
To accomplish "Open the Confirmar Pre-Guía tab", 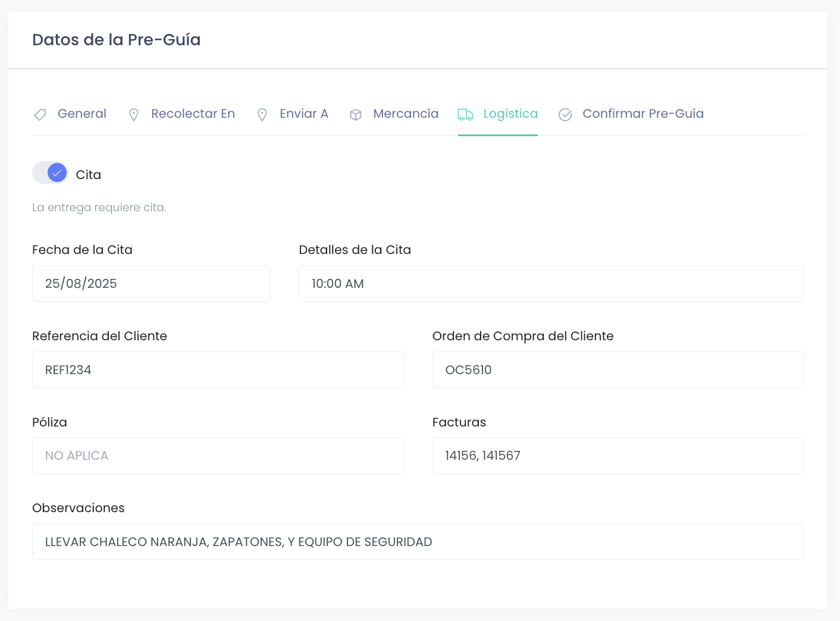I will [643, 114].
